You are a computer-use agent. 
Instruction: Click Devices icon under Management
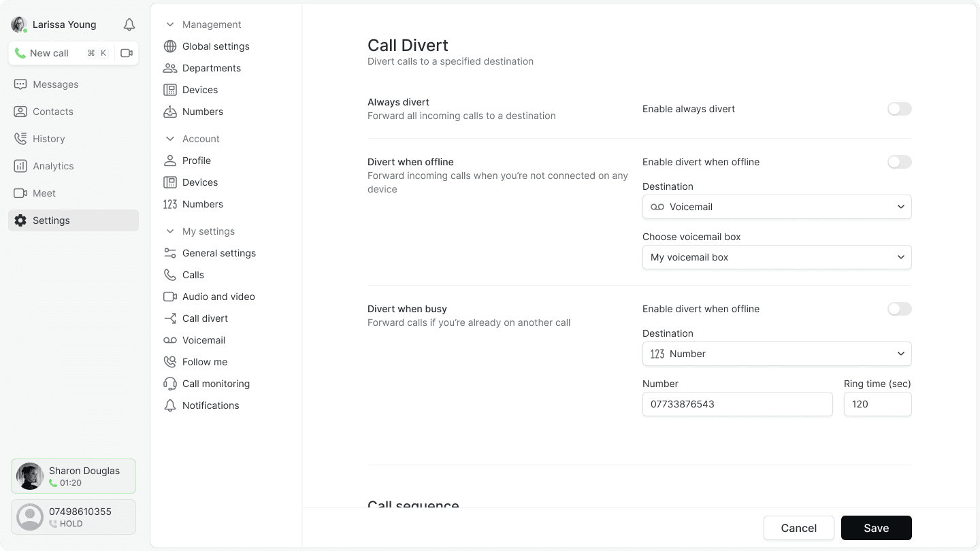pos(170,90)
